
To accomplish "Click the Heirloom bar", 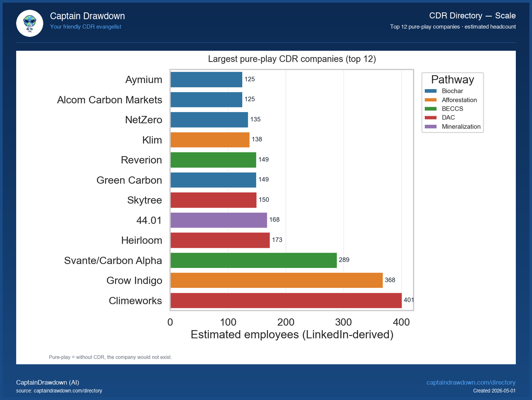I will tap(220, 240).
